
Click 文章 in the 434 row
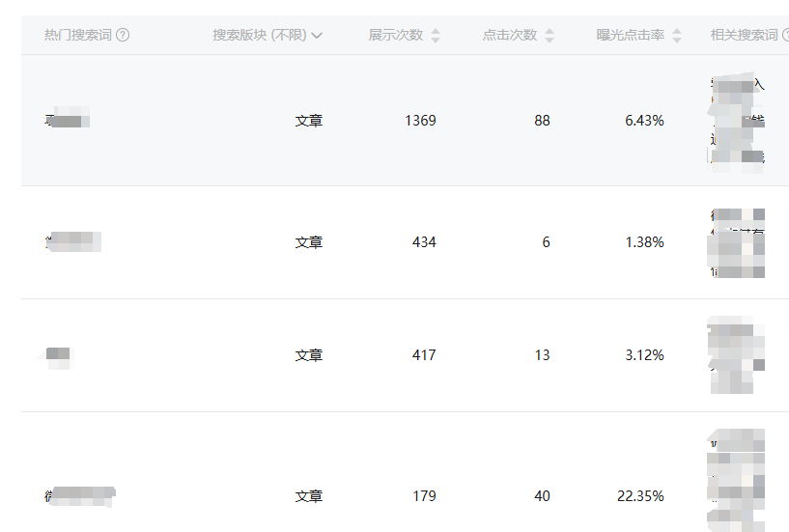click(308, 242)
